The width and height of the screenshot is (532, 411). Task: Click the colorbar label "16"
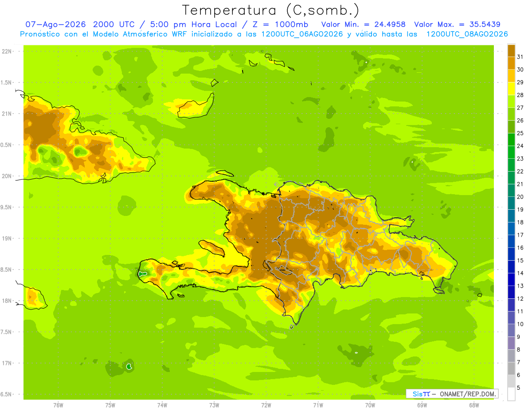(x=520, y=248)
